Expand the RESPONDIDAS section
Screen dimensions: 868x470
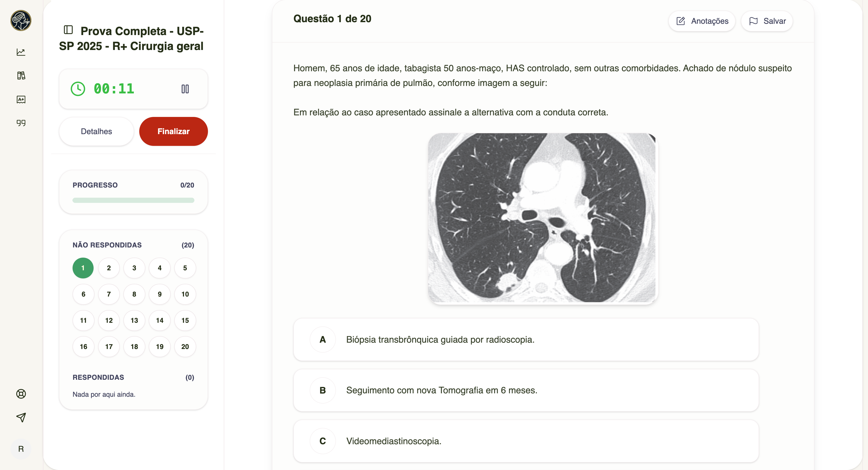(x=98, y=377)
